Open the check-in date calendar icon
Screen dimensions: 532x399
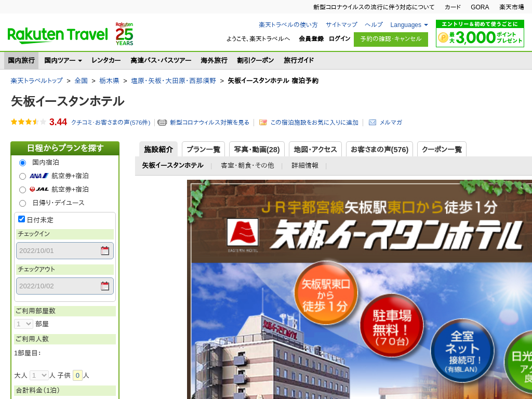click(x=105, y=251)
